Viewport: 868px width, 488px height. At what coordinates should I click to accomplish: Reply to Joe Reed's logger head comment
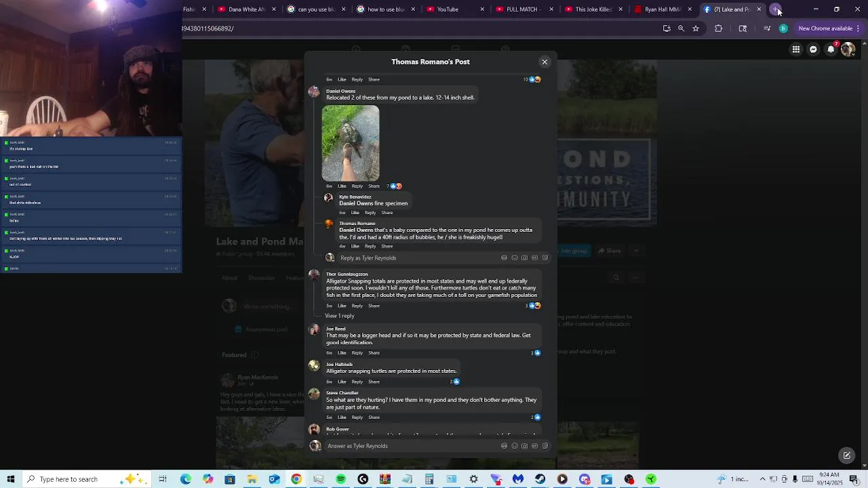pyautogui.click(x=357, y=352)
